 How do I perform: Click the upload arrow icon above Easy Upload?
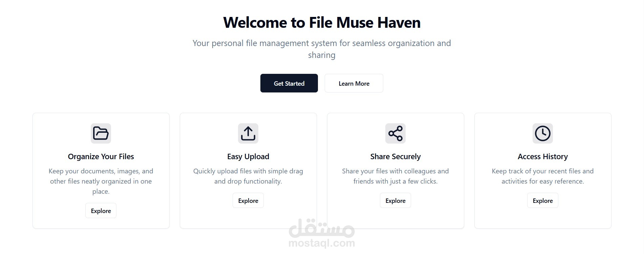[x=248, y=133]
